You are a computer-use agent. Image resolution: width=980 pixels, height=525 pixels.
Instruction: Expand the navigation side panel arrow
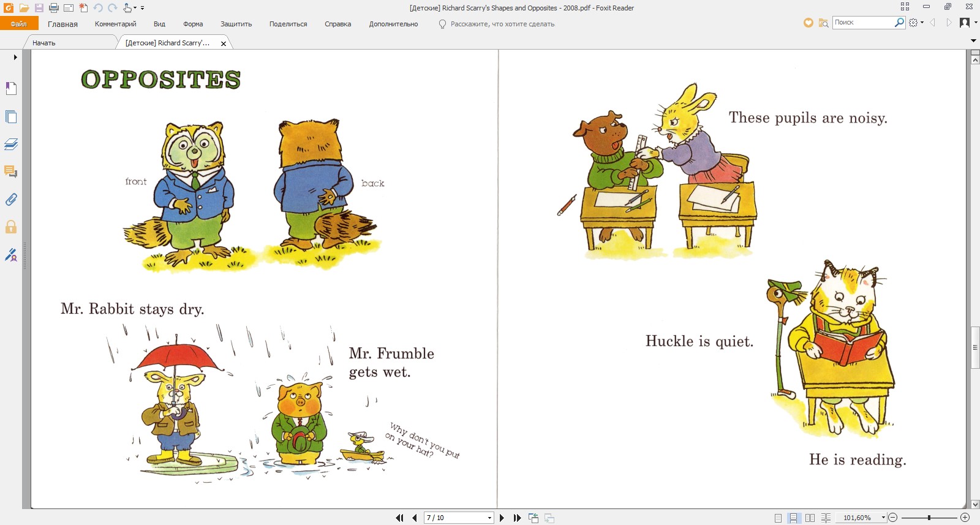click(x=15, y=58)
